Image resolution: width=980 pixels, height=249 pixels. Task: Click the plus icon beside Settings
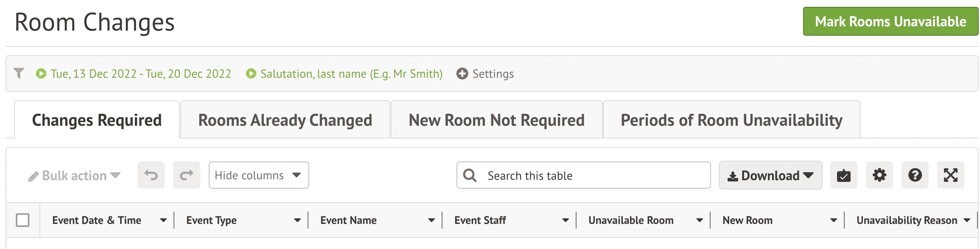coord(462,74)
